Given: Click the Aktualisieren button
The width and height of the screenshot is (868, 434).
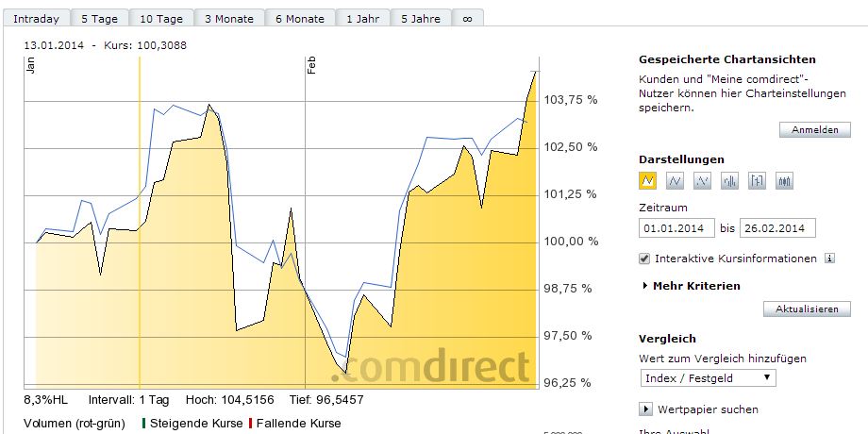Looking at the screenshot, I should [807, 309].
